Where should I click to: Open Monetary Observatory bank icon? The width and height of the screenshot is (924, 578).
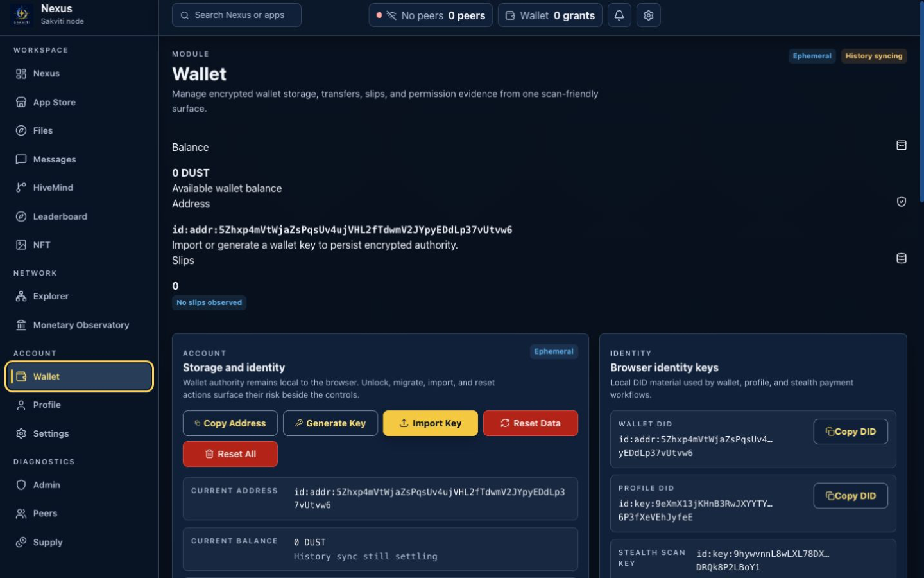pos(21,325)
